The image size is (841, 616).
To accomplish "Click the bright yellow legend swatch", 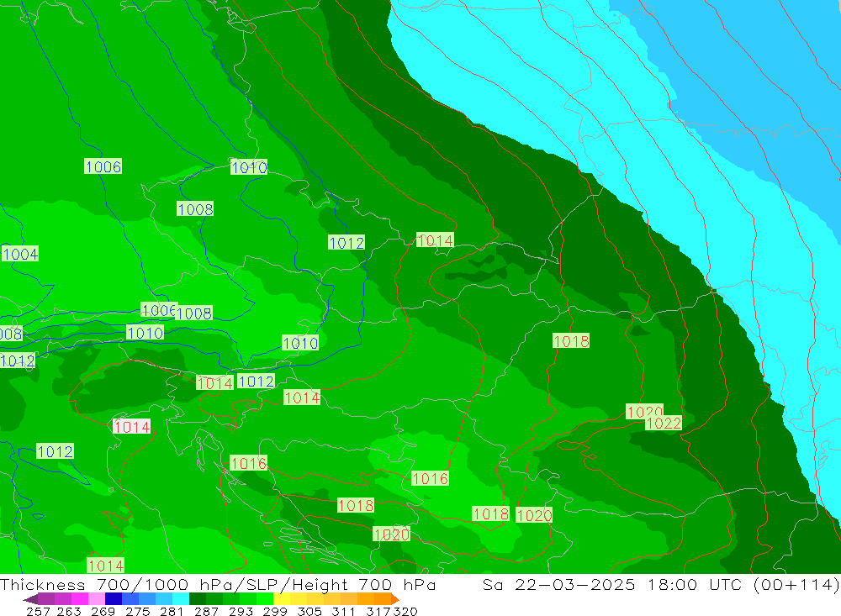I will tap(282, 599).
